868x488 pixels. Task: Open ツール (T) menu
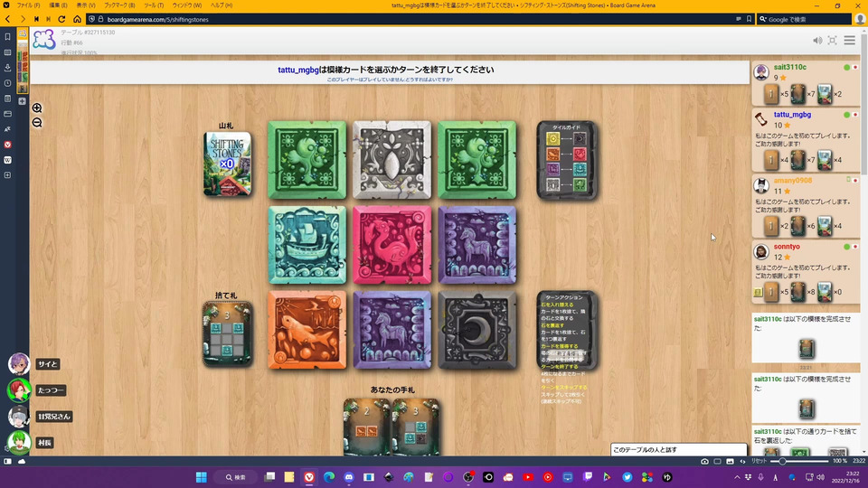154,5
